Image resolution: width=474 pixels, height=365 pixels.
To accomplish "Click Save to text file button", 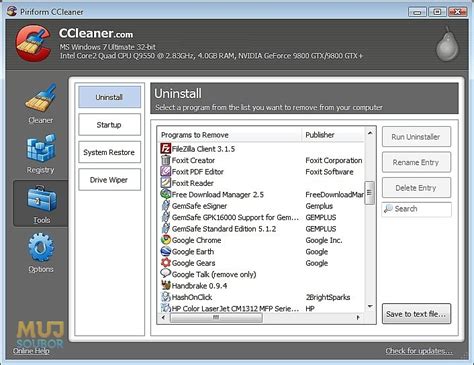I will [416, 314].
